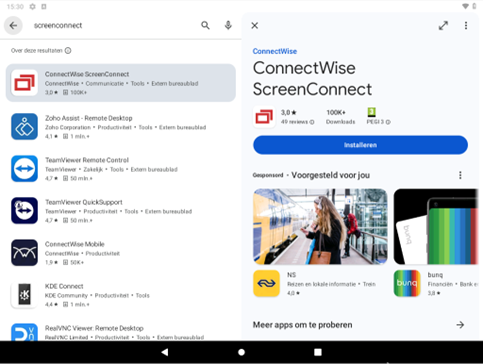This screenshot has height=364, width=483.
Task: Select the ConnectWise ScreenConnect app icon in results
Action: 24,83
